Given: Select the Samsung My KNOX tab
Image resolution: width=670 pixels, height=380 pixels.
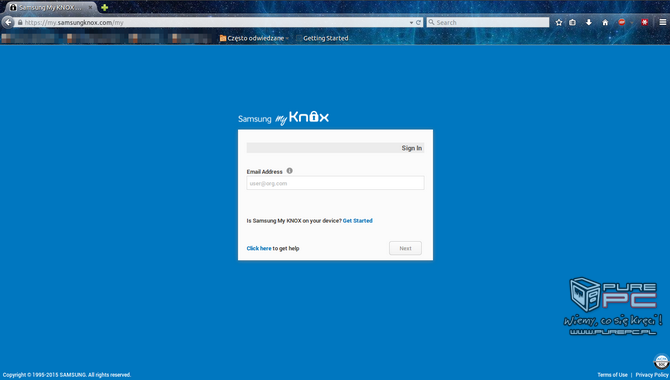Looking at the screenshot, I should tap(51, 7).
